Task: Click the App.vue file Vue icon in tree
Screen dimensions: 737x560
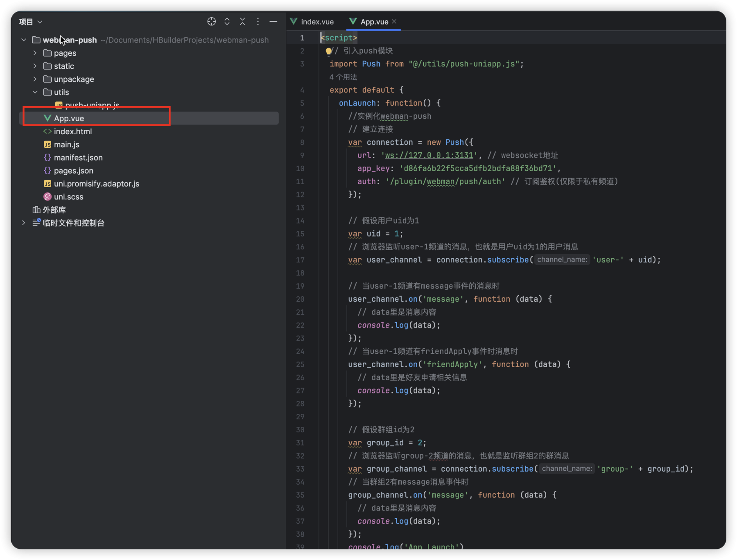Action: pos(47,119)
